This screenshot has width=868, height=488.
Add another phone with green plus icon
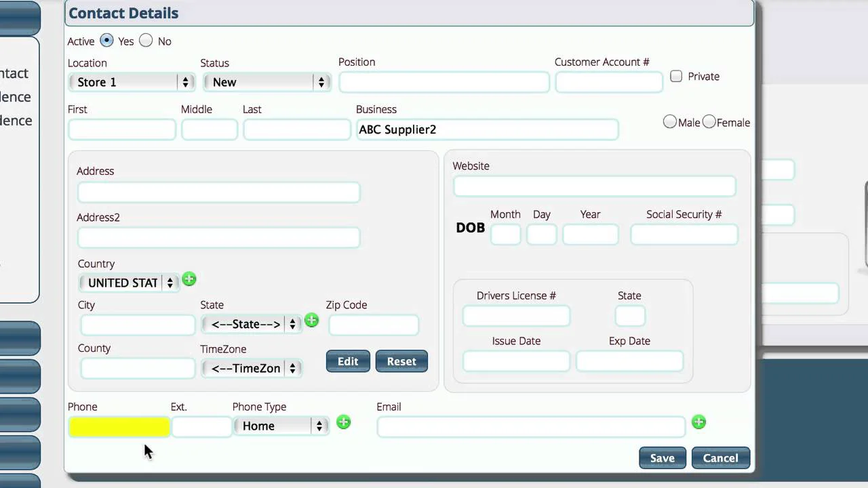(x=344, y=422)
